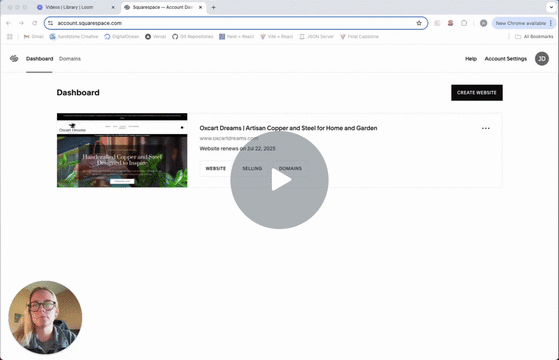Click the red extension icon in toolbar

(451, 23)
